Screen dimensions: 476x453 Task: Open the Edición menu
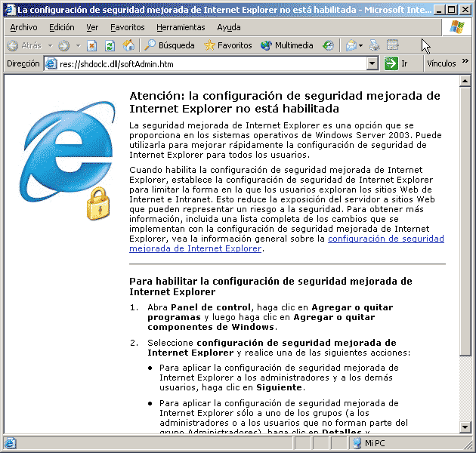[62, 27]
